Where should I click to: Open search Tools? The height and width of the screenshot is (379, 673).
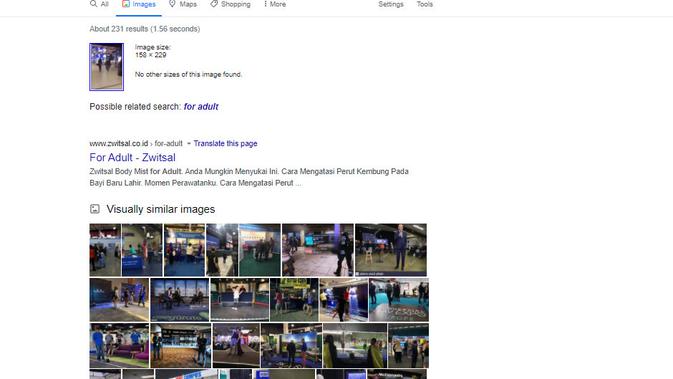pos(424,4)
